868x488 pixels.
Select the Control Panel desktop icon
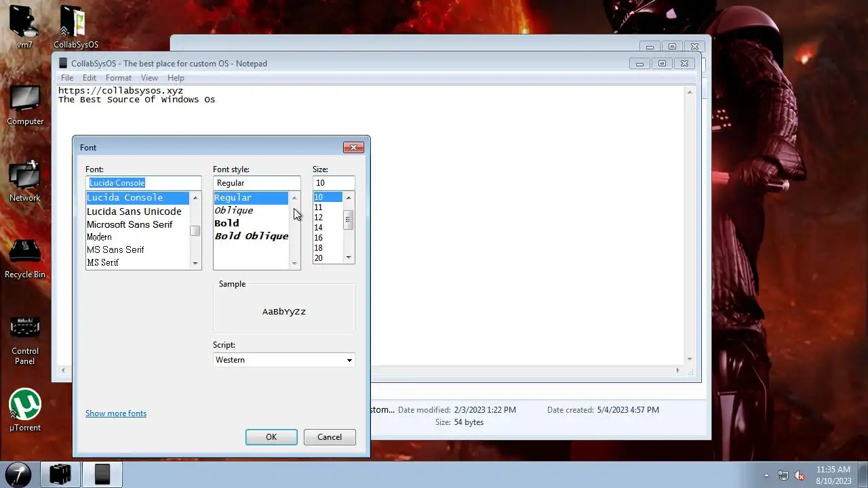tap(25, 340)
